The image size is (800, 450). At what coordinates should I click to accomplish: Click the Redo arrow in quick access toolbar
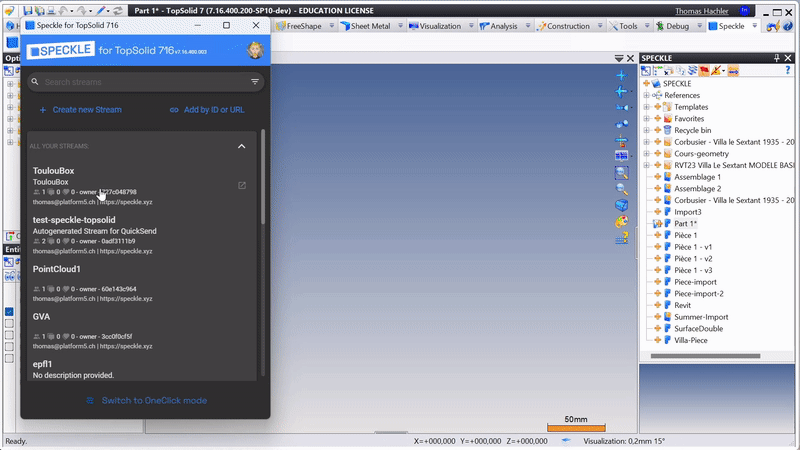(82, 10)
